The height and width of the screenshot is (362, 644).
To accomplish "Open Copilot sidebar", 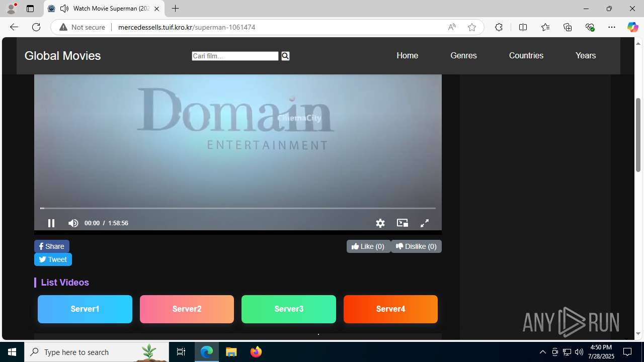I will click(632, 27).
